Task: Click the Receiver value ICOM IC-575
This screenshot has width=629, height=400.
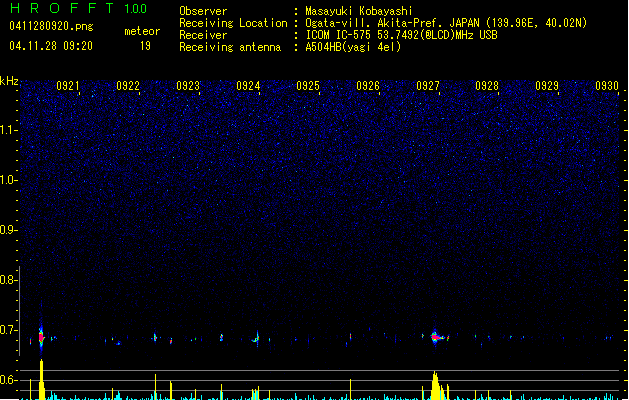Action: coord(338,35)
